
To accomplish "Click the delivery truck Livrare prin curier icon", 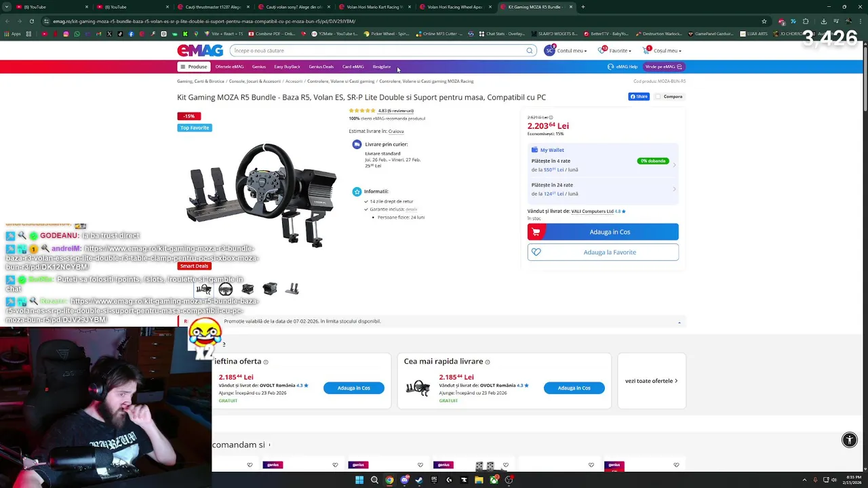I will click(357, 144).
